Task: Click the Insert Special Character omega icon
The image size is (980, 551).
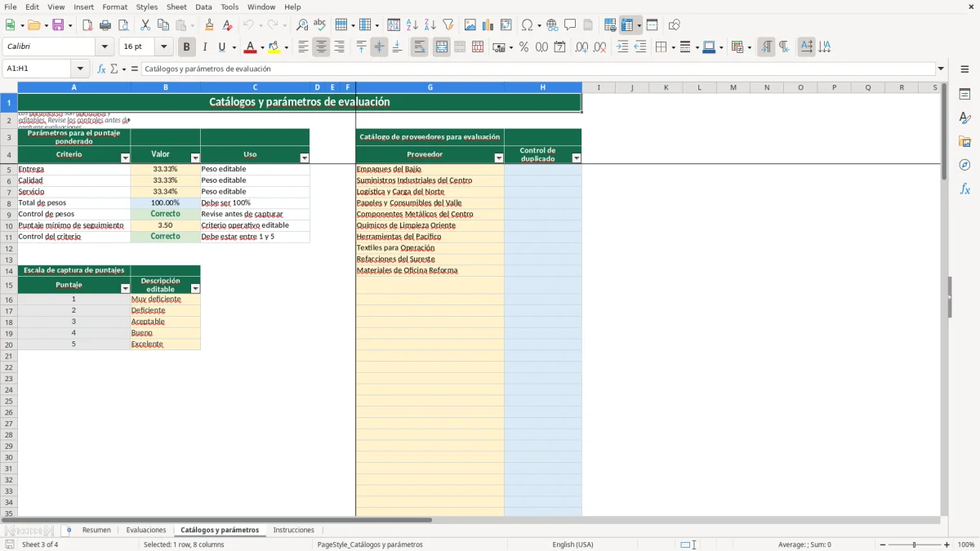Action: 527,25
